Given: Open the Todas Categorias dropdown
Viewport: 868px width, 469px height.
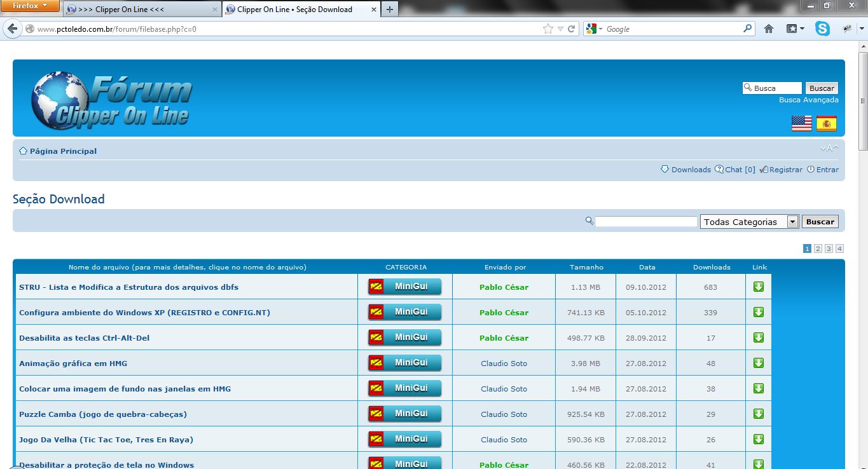Looking at the screenshot, I should [749, 222].
